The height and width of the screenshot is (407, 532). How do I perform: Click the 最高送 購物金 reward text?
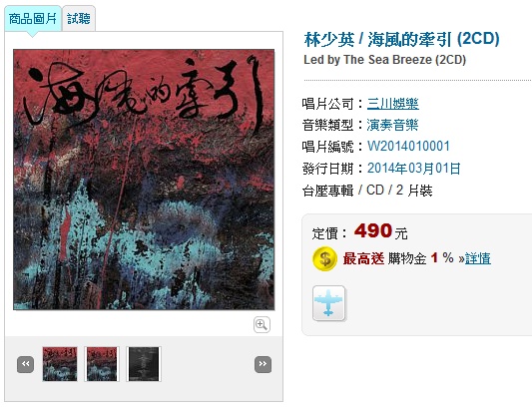click(384, 258)
